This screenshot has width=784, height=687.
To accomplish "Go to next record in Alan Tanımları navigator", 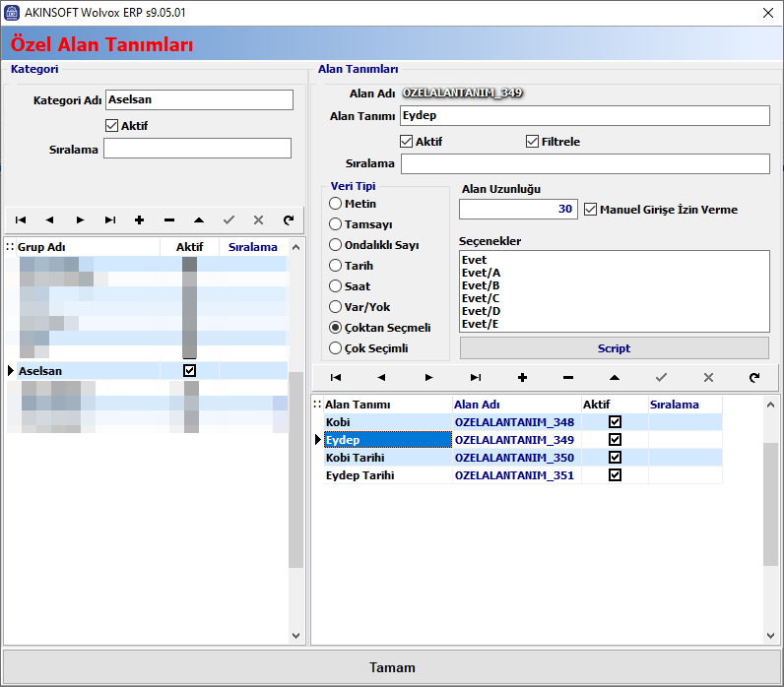I will [x=428, y=377].
